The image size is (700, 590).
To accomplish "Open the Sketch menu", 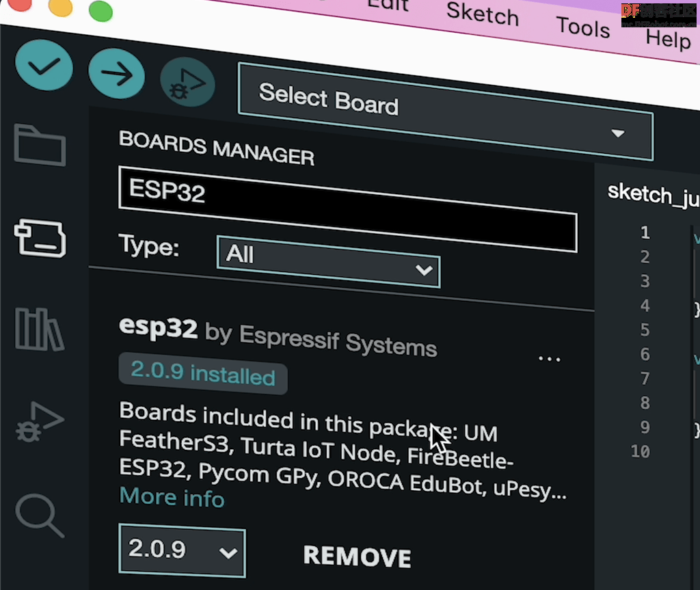I will coord(483,14).
